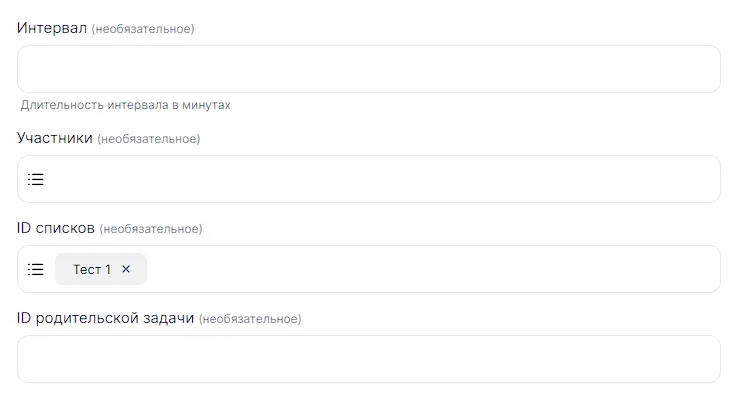Place cursor in the interval minutes field
This screenshot has height=413, width=753.
pyautogui.click(x=368, y=69)
